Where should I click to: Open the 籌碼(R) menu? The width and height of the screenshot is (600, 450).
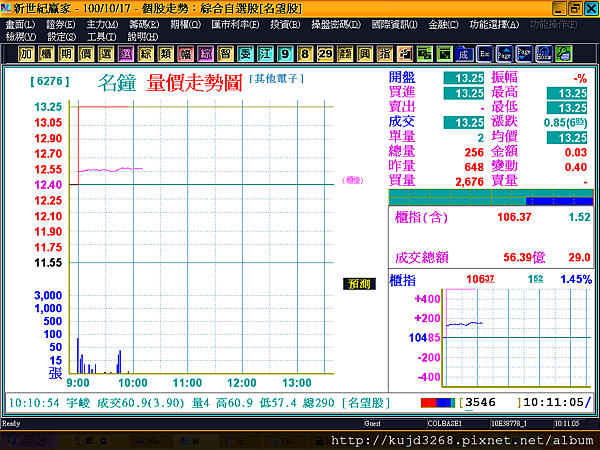pos(143,25)
